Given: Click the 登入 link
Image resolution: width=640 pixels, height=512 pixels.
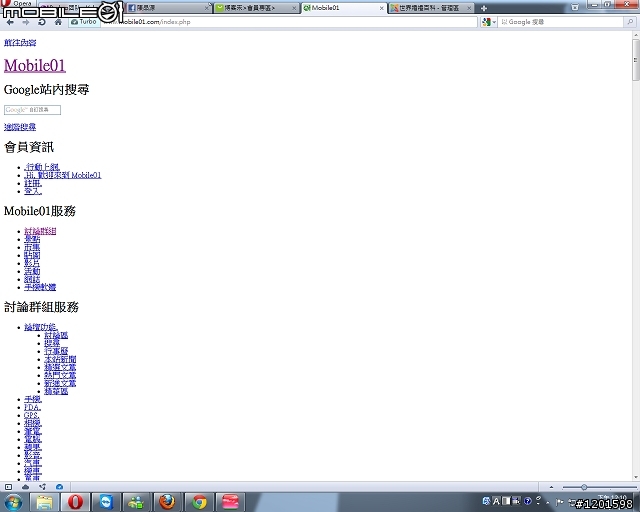Looking at the screenshot, I should tap(33, 191).
